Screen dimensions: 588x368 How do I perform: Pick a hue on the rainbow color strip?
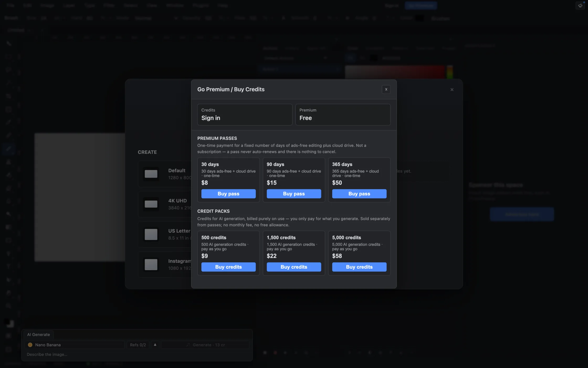click(x=450, y=72)
